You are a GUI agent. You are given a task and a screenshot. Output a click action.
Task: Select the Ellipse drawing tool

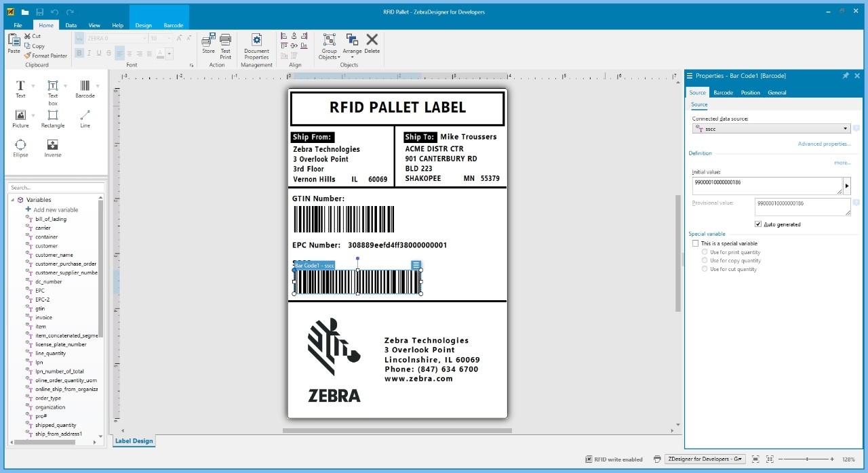click(x=20, y=146)
